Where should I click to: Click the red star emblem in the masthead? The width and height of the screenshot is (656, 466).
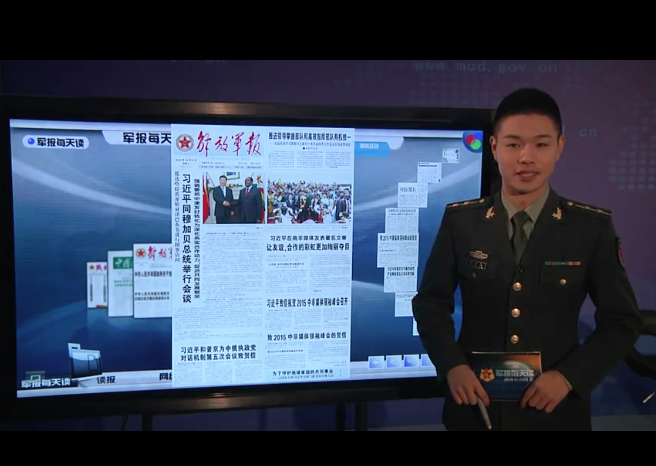184,143
